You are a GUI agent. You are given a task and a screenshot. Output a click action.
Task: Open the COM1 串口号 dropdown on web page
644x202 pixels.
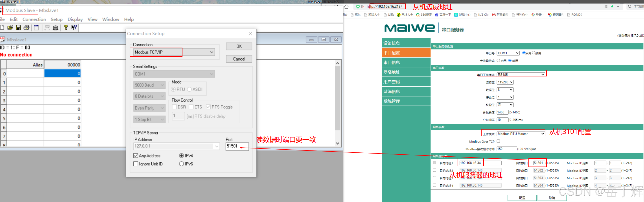[508, 53]
